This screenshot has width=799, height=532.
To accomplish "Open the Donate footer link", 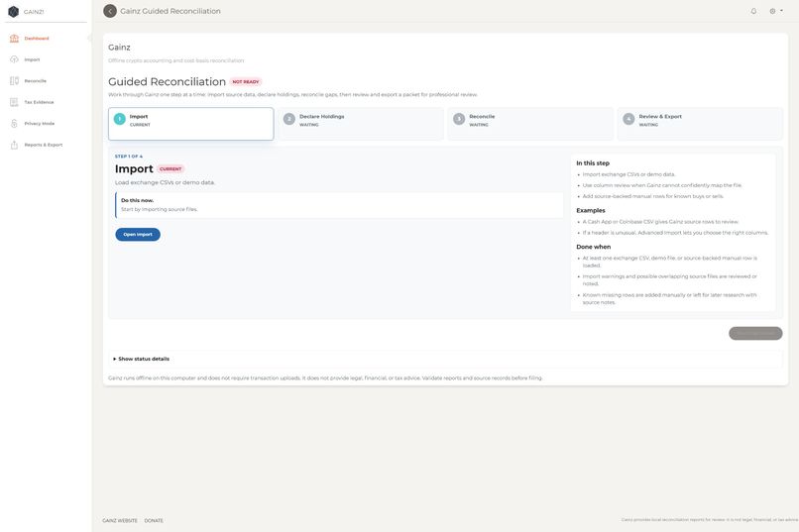I will pos(154,520).
